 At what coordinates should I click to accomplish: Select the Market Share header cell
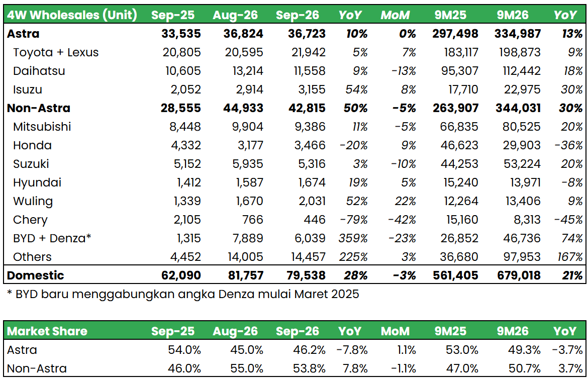(x=47, y=331)
